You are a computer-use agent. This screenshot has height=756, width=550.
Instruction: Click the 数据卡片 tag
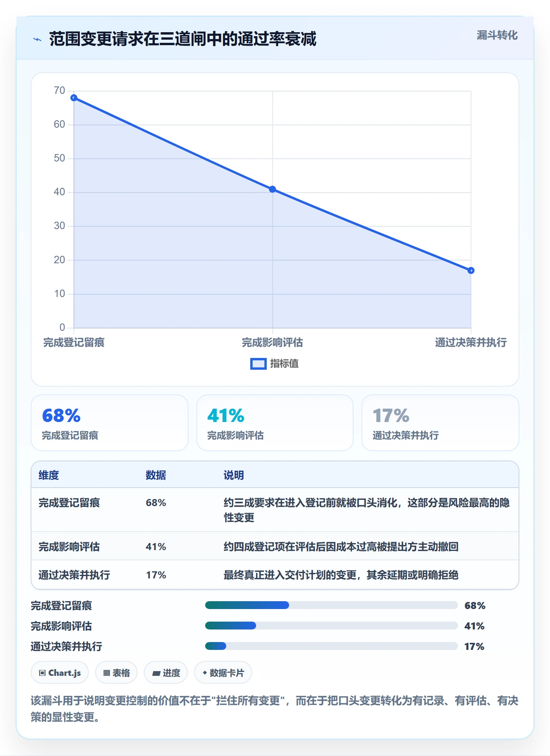tap(223, 673)
